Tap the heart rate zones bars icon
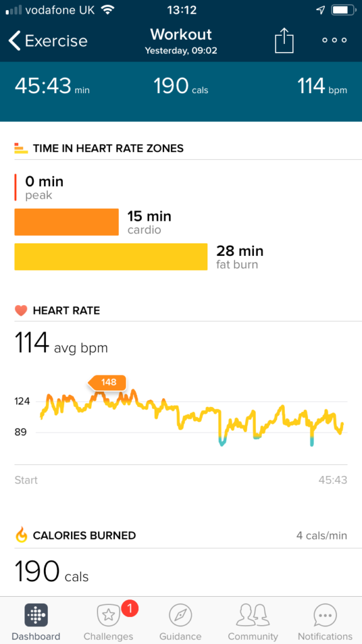The width and height of the screenshot is (362, 644). (21, 148)
